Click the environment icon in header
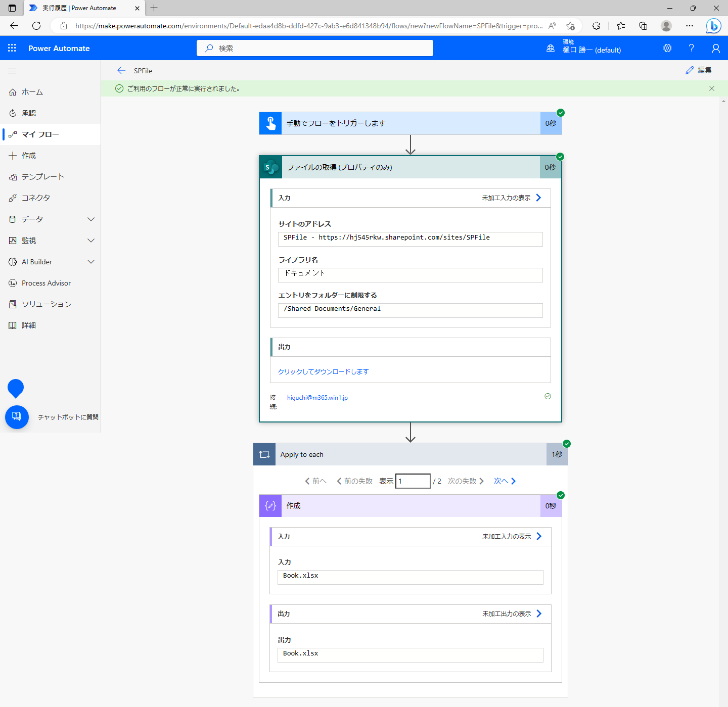Image resolution: width=728 pixels, height=707 pixels. coord(551,48)
